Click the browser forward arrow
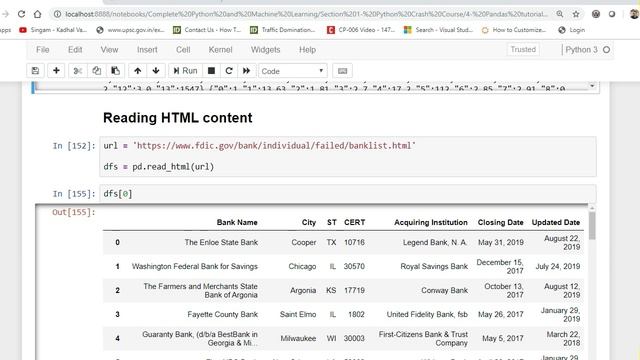Image resolution: width=640 pixels, height=360 pixels. coord(5,14)
